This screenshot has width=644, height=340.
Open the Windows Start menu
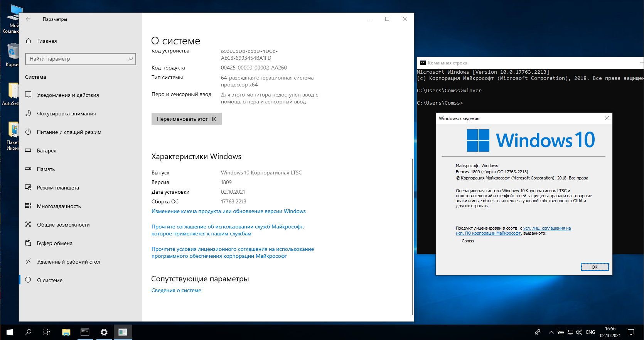[9, 332]
